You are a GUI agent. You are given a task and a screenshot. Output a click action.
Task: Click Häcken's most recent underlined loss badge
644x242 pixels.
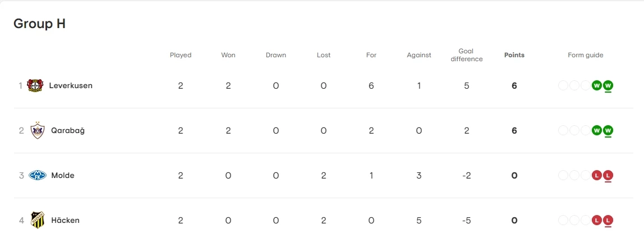(608, 220)
